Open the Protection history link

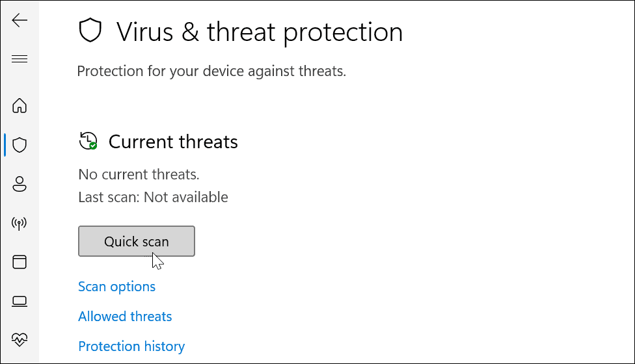click(x=131, y=346)
